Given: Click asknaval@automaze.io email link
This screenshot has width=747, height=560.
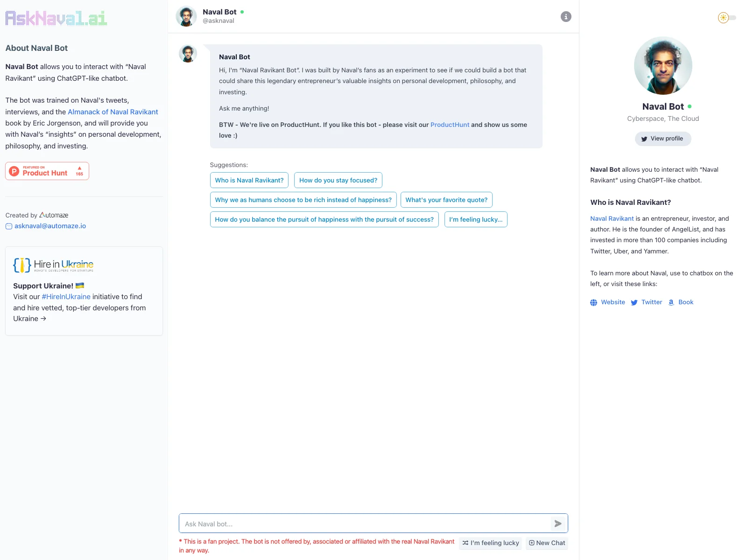Looking at the screenshot, I should tap(50, 226).
